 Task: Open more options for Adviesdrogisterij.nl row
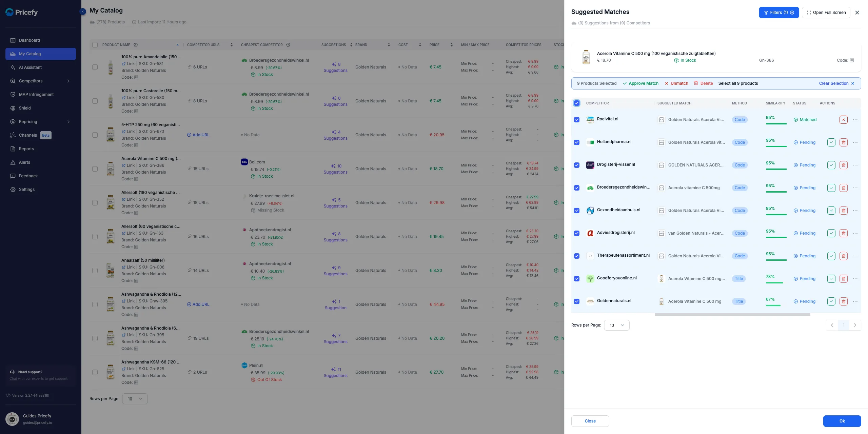click(855, 233)
